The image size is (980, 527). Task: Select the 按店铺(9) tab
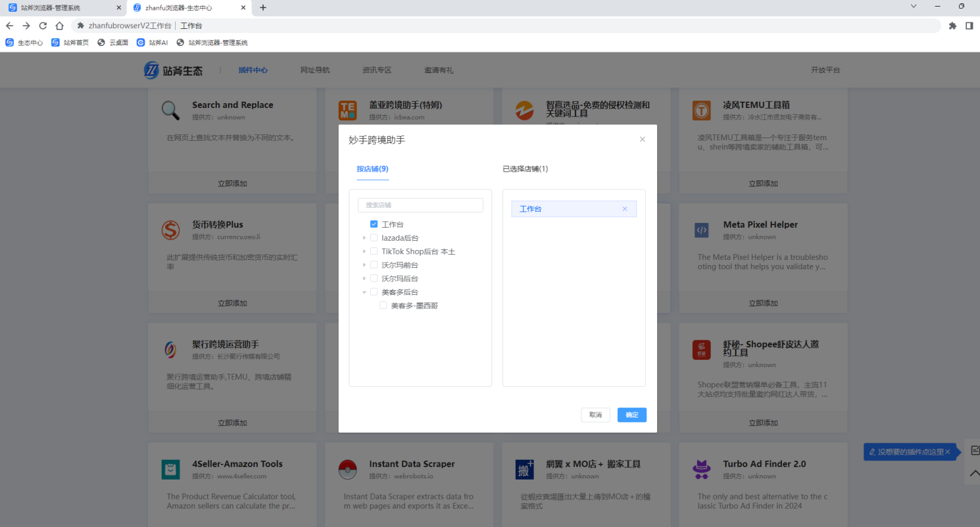tap(372, 169)
